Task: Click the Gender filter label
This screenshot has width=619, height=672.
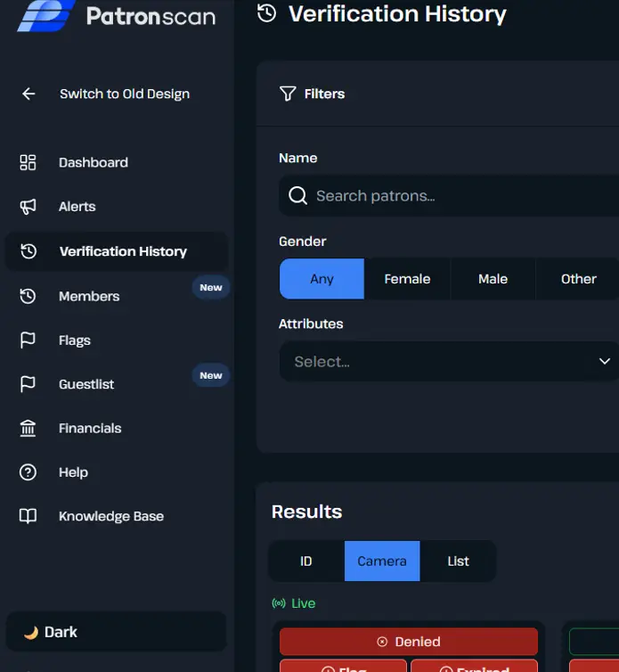Action: 303,242
